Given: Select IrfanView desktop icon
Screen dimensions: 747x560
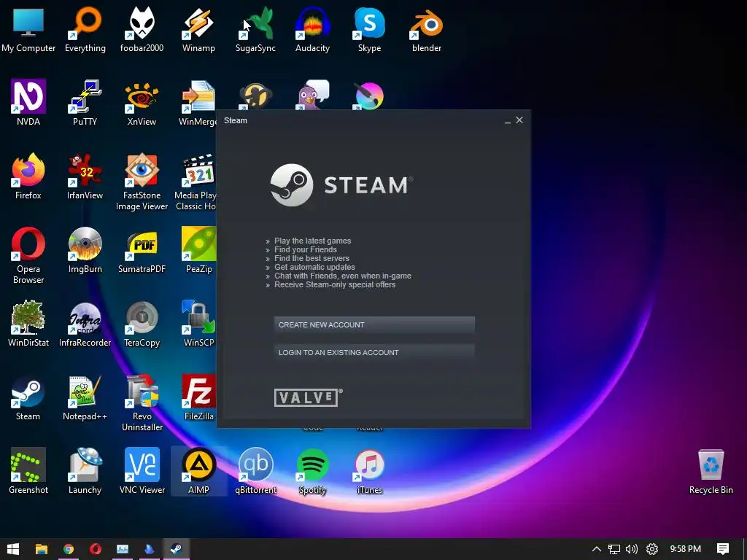Looking at the screenshot, I should pos(85,176).
